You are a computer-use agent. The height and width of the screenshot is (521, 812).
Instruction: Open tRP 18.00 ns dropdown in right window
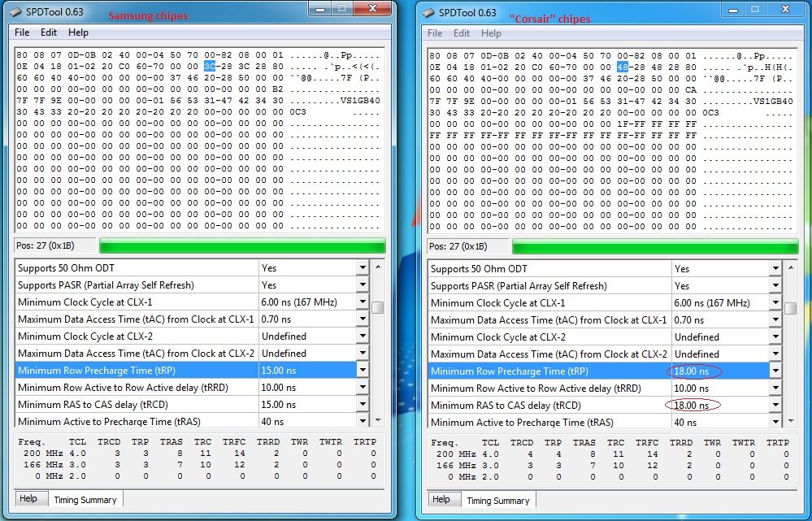pyautogui.click(x=775, y=371)
